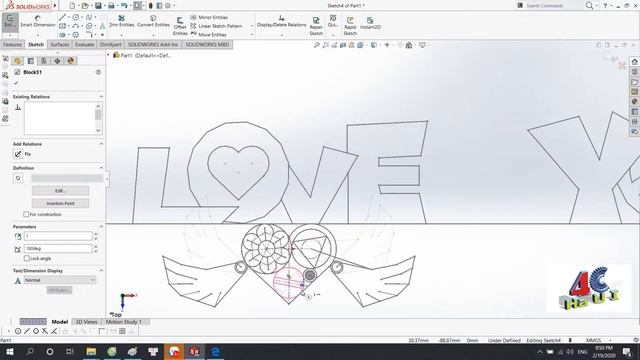Switch to the Features tab
The height and width of the screenshot is (360, 640).
click(12, 44)
